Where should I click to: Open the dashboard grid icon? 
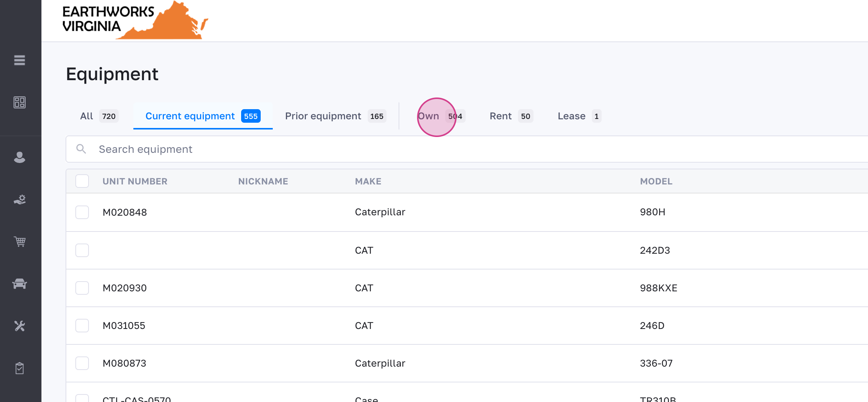20,102
